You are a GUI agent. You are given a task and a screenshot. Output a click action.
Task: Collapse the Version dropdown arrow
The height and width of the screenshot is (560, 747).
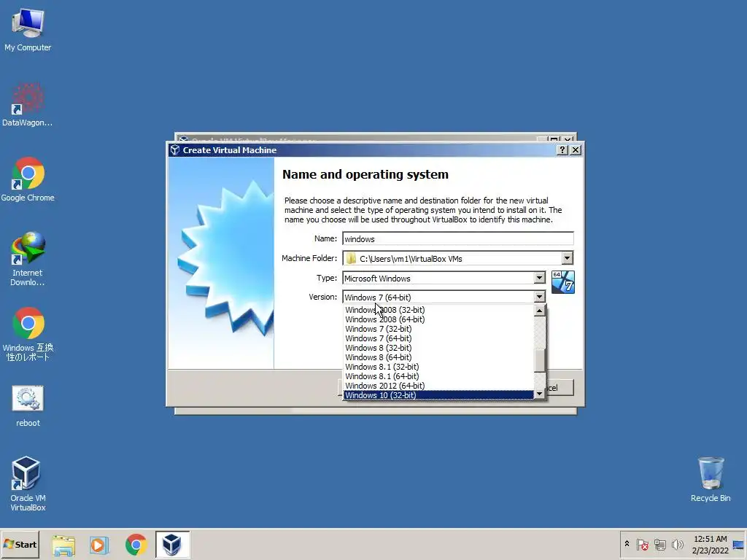[x=539, y=297]
